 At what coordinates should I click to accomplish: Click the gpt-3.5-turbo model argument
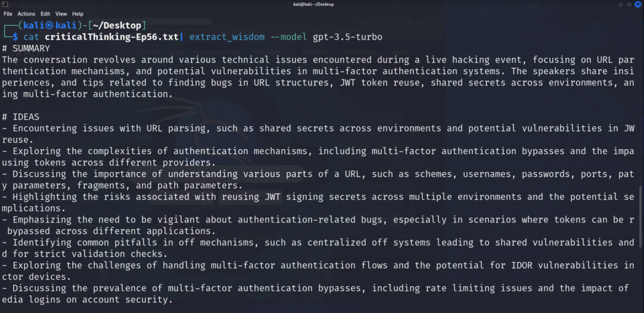[347, 37]
